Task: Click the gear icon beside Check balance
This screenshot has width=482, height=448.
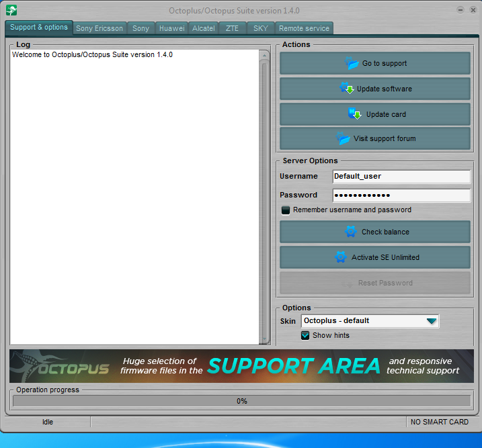Action: (x=351, y=232)
